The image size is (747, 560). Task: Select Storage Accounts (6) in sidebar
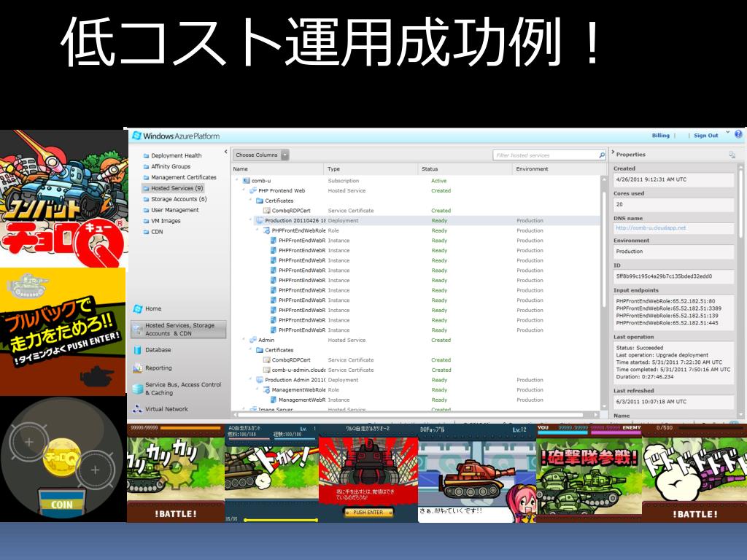[179, 200]
